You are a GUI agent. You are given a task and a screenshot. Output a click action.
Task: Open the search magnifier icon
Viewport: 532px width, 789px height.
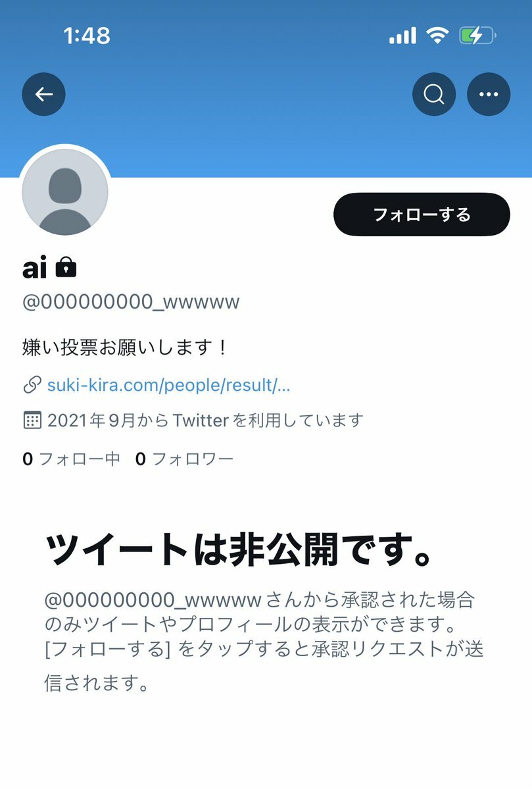click(x=434, y=94)
